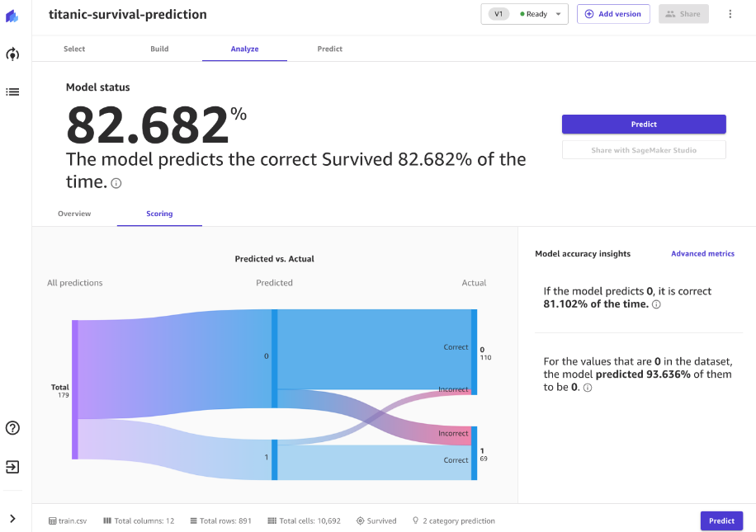
Task: Click the help question mark icon
Action: [x=12, y=427]
